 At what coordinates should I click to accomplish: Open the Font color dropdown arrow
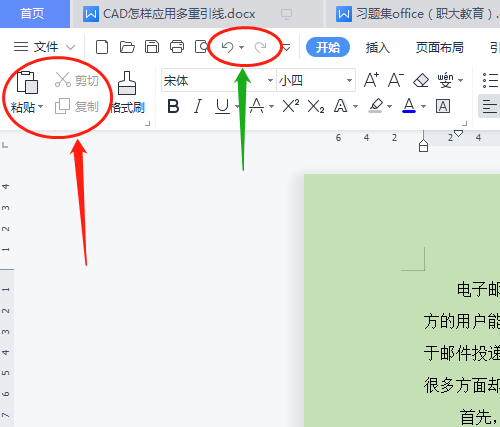click(x=423, y=107)
